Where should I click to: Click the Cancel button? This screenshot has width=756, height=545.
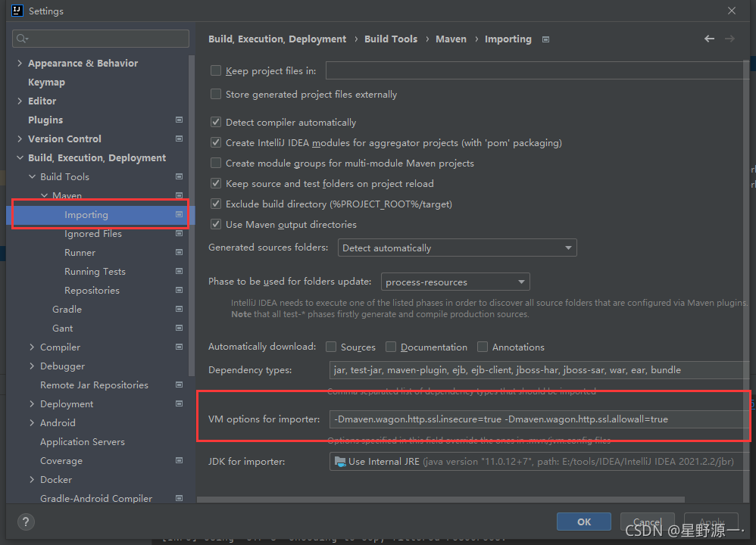(x=647, y=522)
